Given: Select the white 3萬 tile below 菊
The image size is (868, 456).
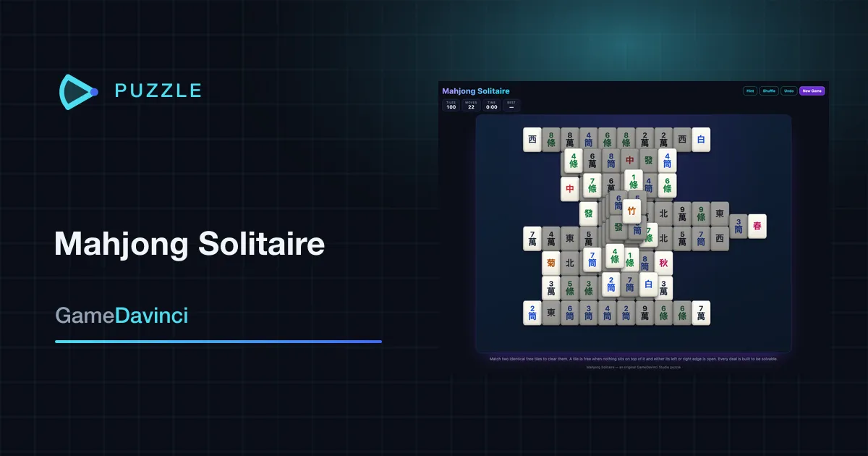Looking at the screenshot, I should click(x=551, y=288).
